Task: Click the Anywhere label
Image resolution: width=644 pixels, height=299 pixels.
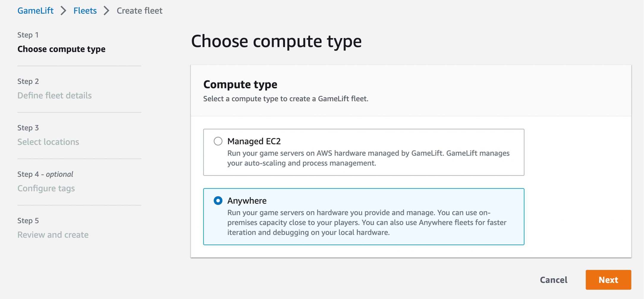Action: pyautogui.click(x=247, y=201)
